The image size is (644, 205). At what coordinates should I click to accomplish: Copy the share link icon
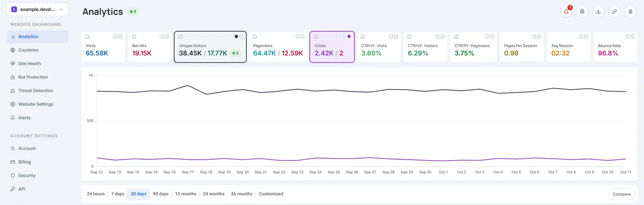614,12
